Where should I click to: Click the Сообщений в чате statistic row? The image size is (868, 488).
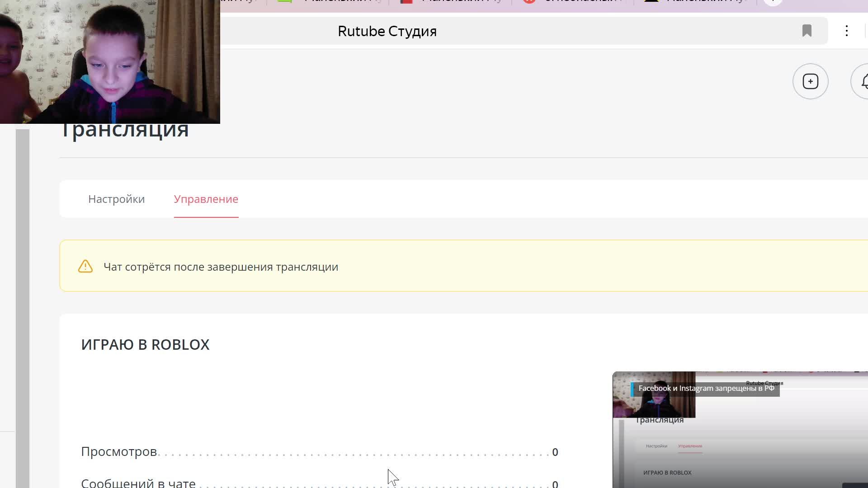pos(320,483)
